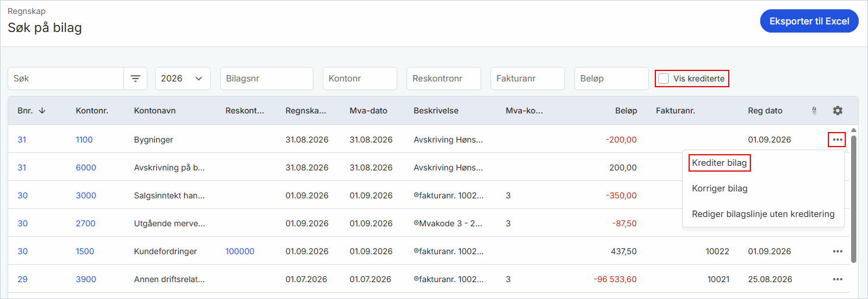Click amount 437,50

click(623, 251)
